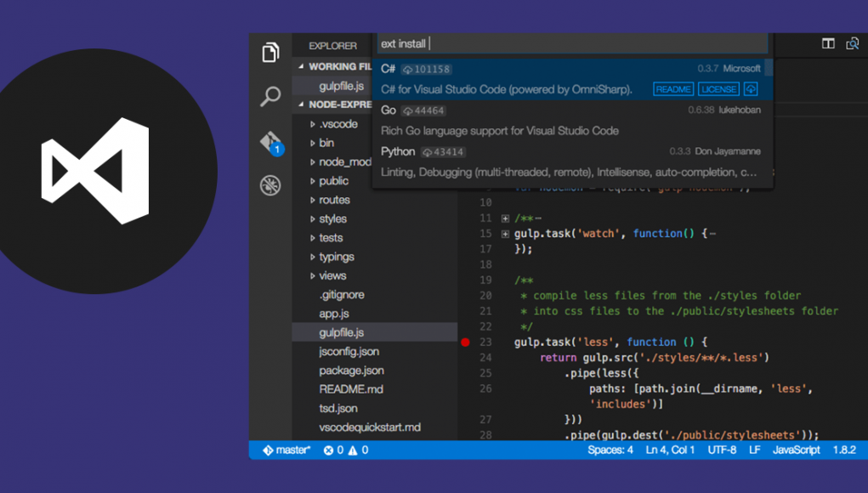Change the JavaScript language mode

click(x=796, y=450)
